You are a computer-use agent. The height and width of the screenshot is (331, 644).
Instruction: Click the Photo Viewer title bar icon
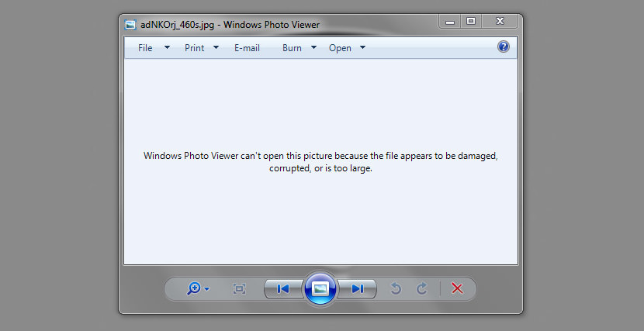tap(130, 25)
